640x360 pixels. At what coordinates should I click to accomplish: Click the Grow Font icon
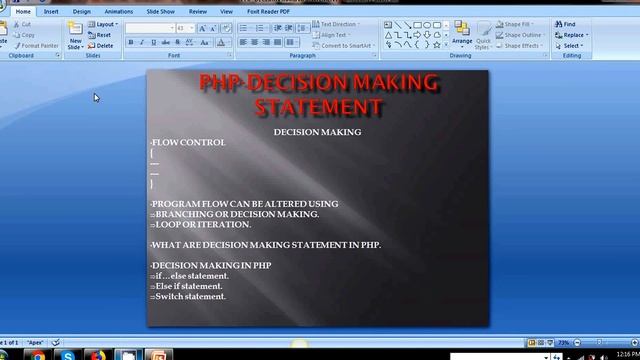tap(202, 28)
